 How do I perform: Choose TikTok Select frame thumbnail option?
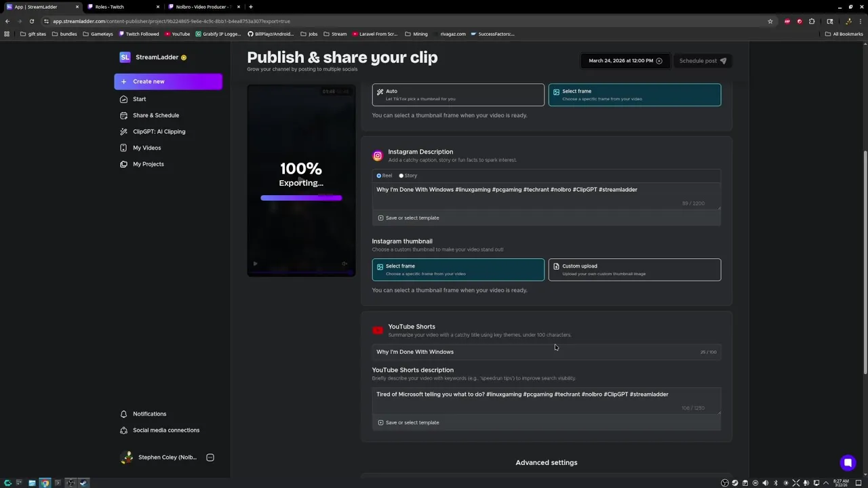(635, 95)
